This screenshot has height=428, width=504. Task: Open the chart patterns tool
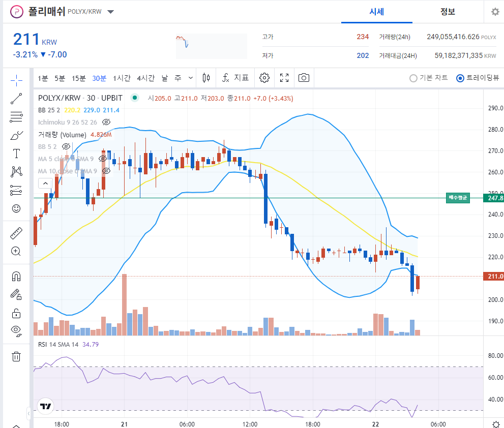[16, 172]
